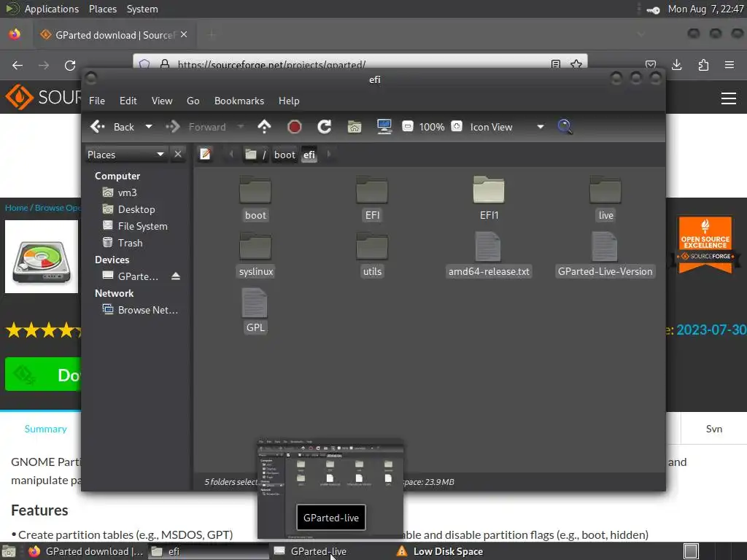Screen dimensions: 747x560
Task: Open the Edit menu
Action: [x=128, y=101]
